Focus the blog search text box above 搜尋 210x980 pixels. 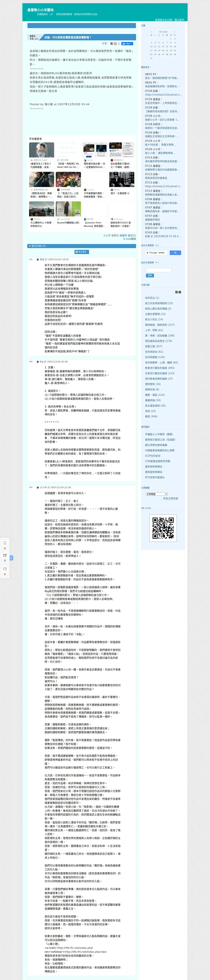click(x=158, y=270)
